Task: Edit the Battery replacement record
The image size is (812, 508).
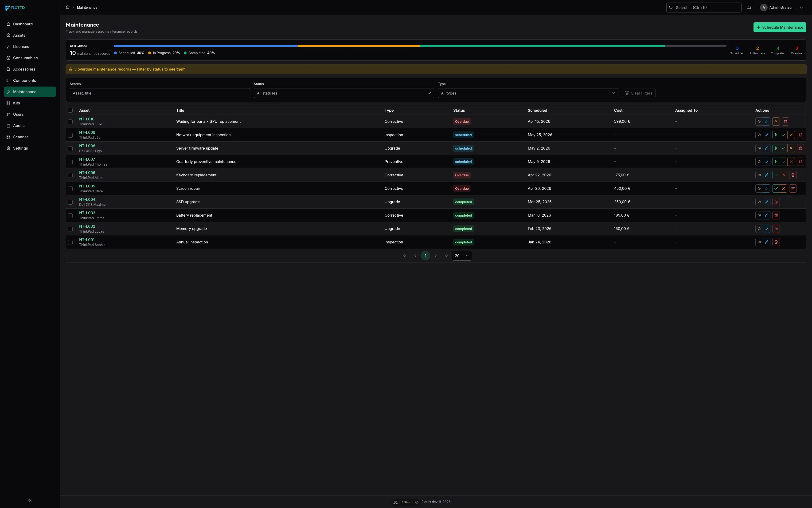Action: 767,215
